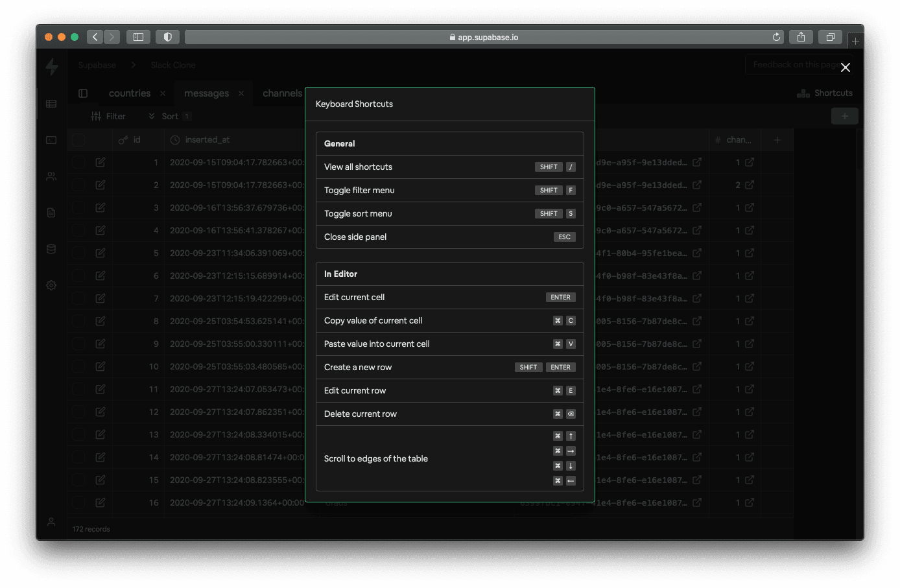Viewport: 900px width, 588px height.
Task: Click the Shortcuts button
Action: (x=825, y=93)
